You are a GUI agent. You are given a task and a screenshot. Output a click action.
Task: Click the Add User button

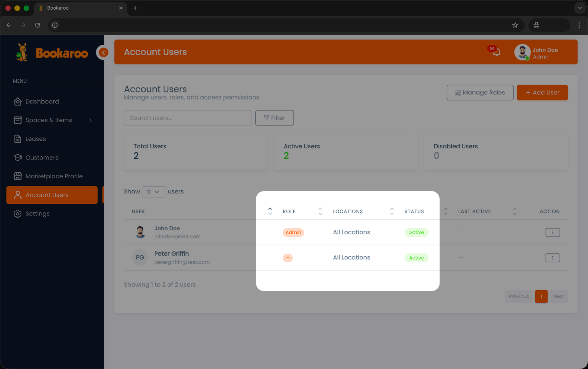[542, 92]
